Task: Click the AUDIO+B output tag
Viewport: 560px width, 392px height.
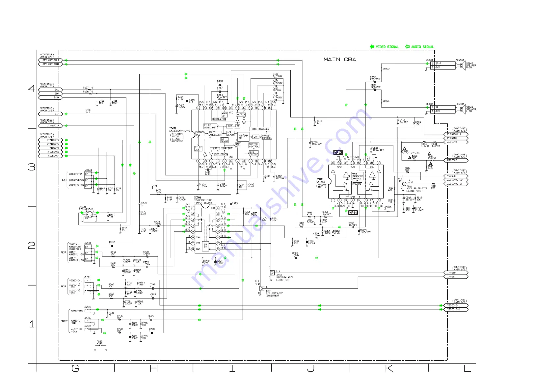Action: click(456, 142)
